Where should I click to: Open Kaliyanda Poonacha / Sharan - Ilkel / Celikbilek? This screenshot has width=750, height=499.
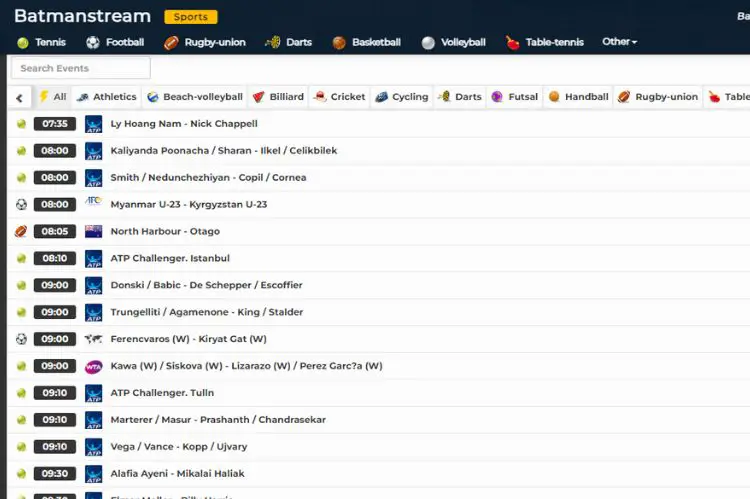[223, 151]
